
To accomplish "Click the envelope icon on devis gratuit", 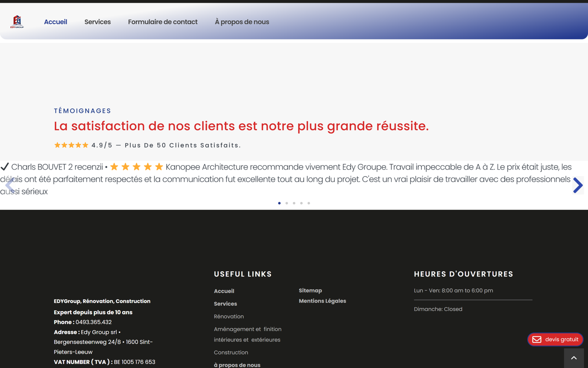I will (x=538, y=339).
